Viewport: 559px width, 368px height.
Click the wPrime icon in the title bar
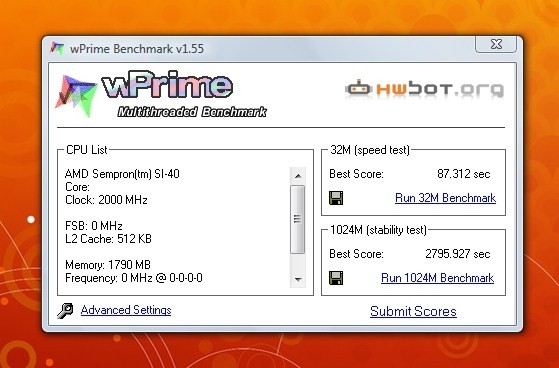point(57,48)
